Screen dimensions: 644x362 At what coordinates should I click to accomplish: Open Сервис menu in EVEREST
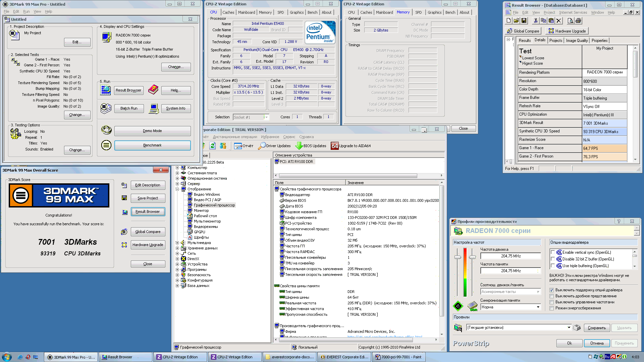coord(289,137)
